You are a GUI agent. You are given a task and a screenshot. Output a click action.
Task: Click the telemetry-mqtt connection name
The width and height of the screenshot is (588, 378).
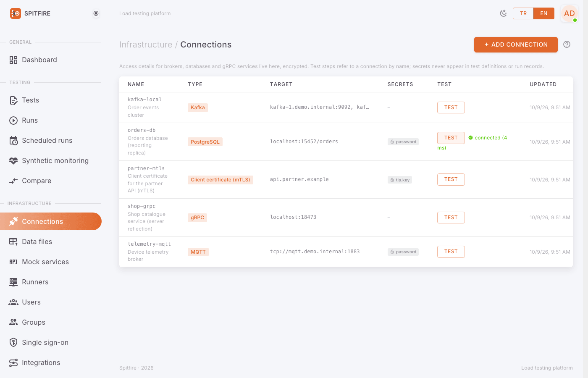149,244
